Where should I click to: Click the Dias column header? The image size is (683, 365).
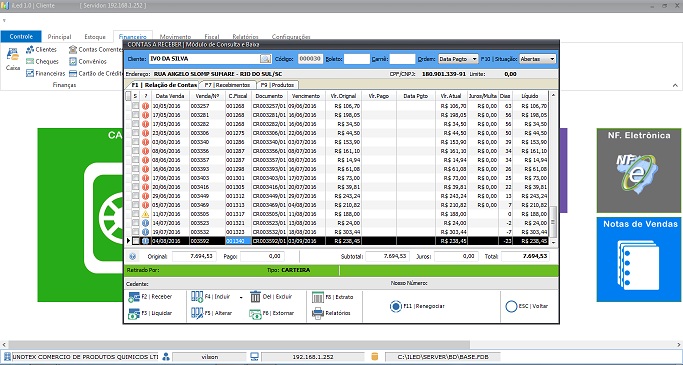(505, 96)
